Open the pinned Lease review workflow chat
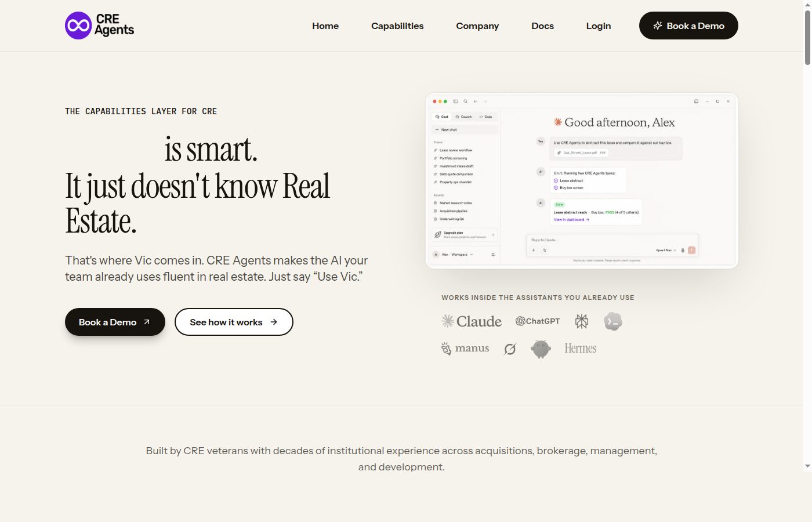812x522 pixels. [x=453, y=150]
